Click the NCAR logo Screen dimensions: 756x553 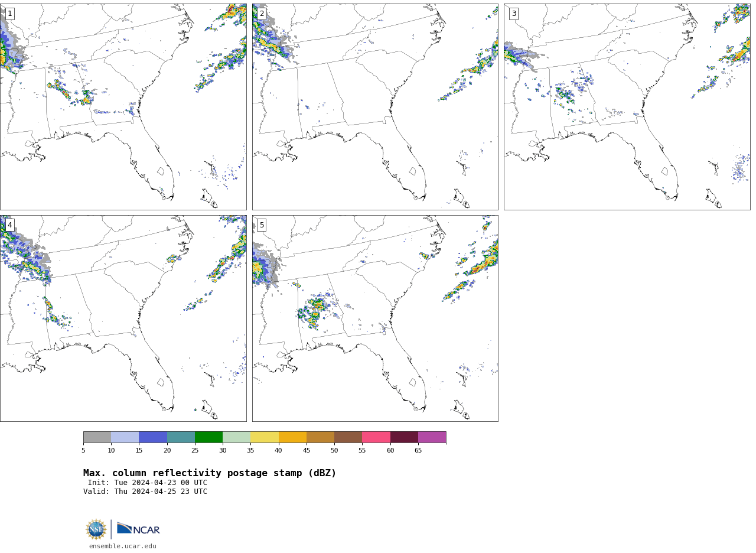click(x=139, y=529)
